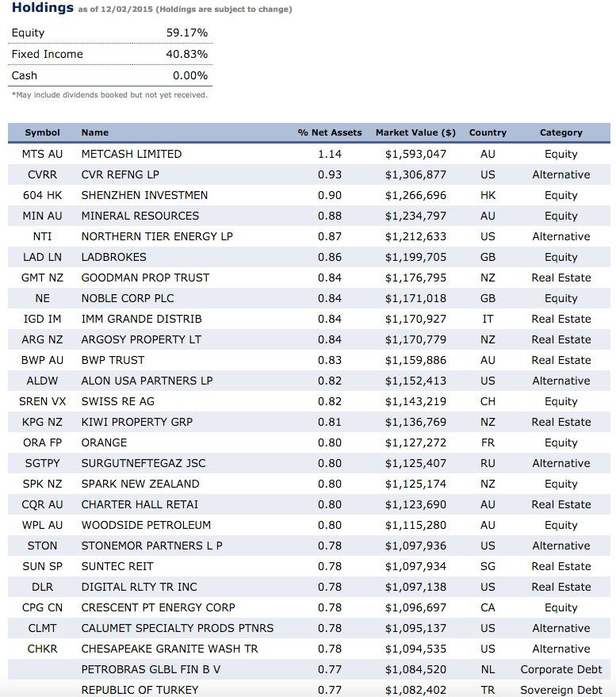Click LADBROKES name
This screenshot has height=697, width=616.
click(x=114, y=257)
